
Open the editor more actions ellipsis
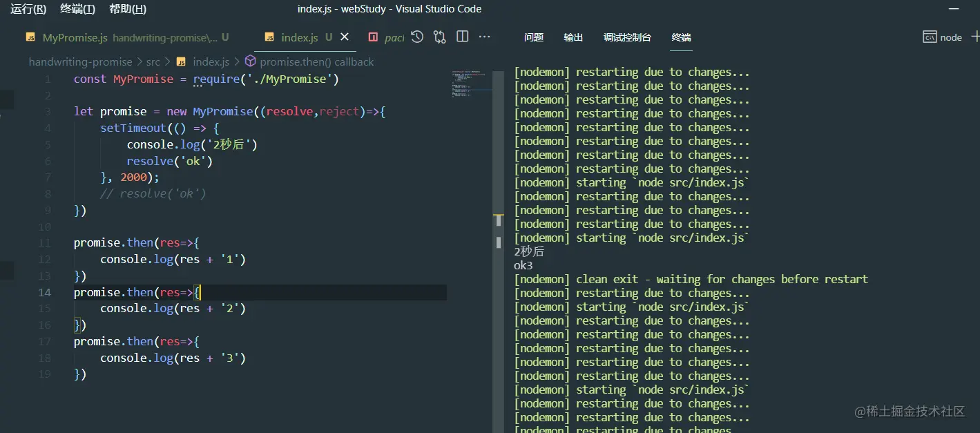[x=485, y=37]
